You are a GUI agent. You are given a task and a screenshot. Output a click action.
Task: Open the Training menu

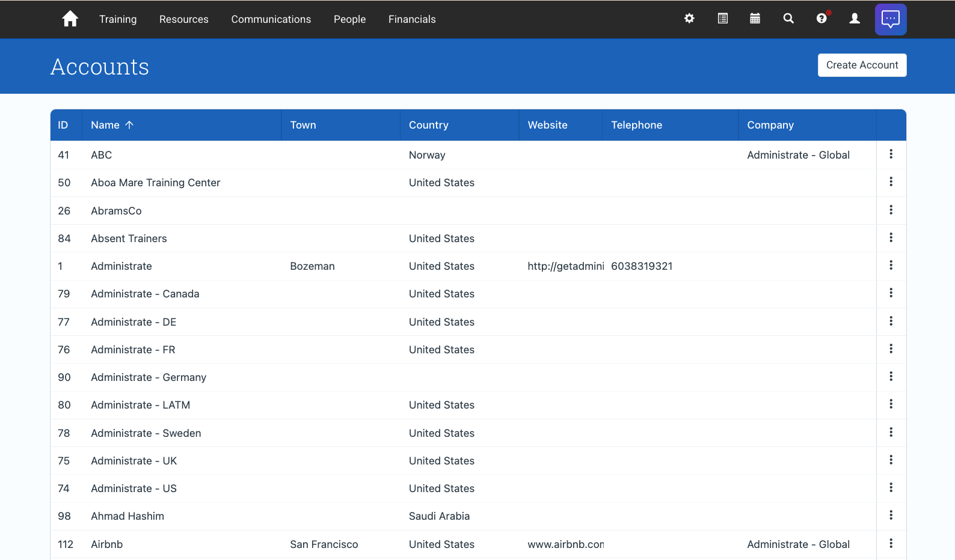pos(118,19)
